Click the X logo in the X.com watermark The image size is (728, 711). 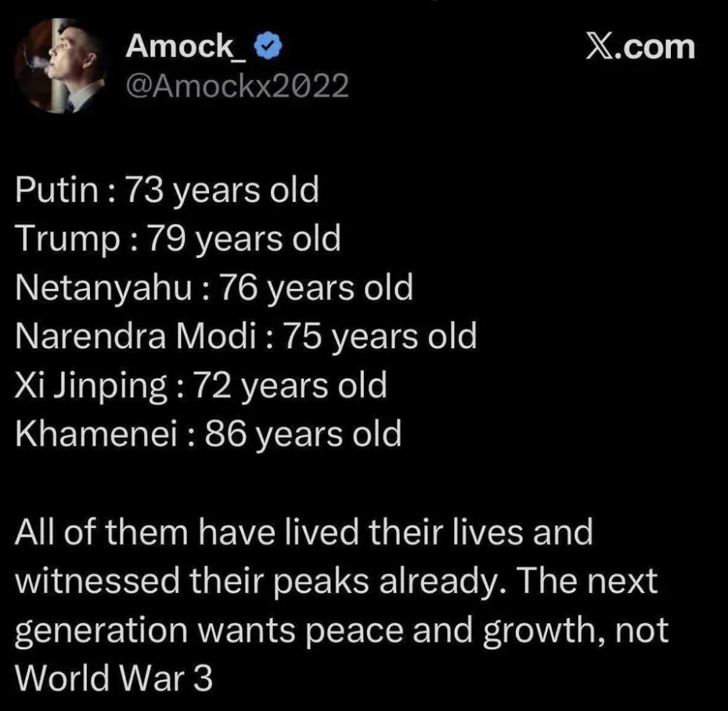[x=601, y=47]
